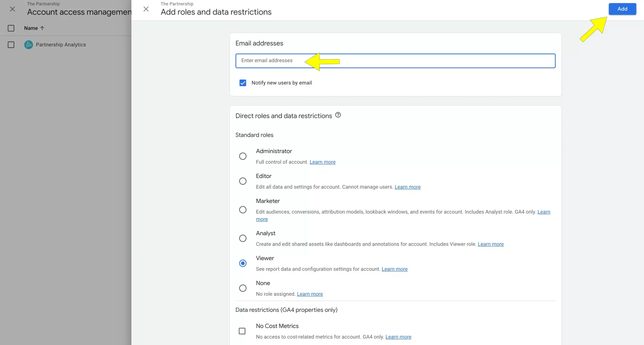The image size is (644, 345).
Task: Select the Editor radio button
Action: [x=243, y=181]
